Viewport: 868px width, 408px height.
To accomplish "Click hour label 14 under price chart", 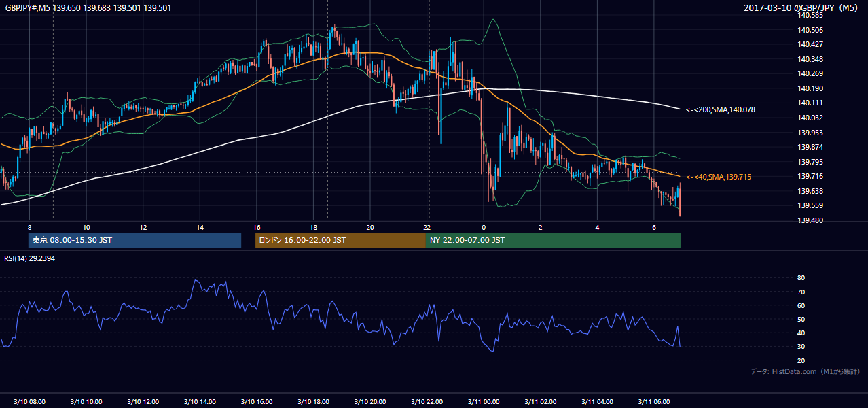I will [x=200, y=227].
